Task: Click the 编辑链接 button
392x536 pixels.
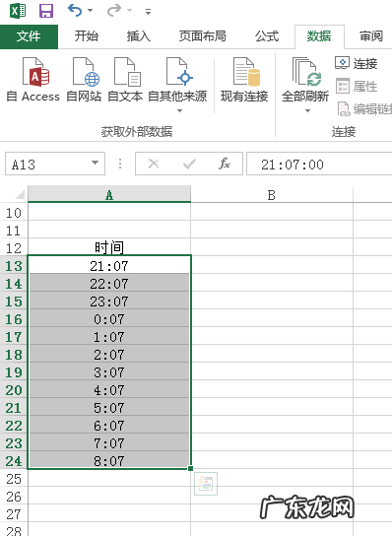Action: click(364, 109)
